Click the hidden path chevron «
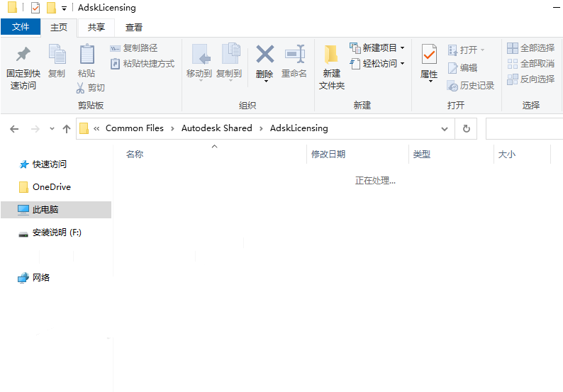This screenshot has width=563, height=392. click(96, 128)
